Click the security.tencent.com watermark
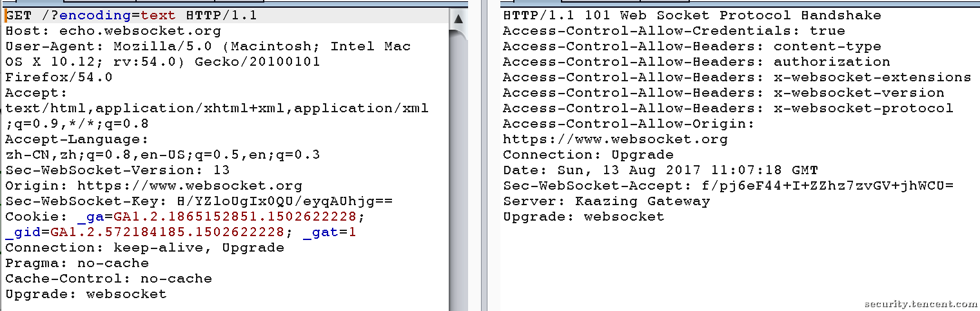The height and width of the screenshot is (311, 980). [x=921, y=304]
